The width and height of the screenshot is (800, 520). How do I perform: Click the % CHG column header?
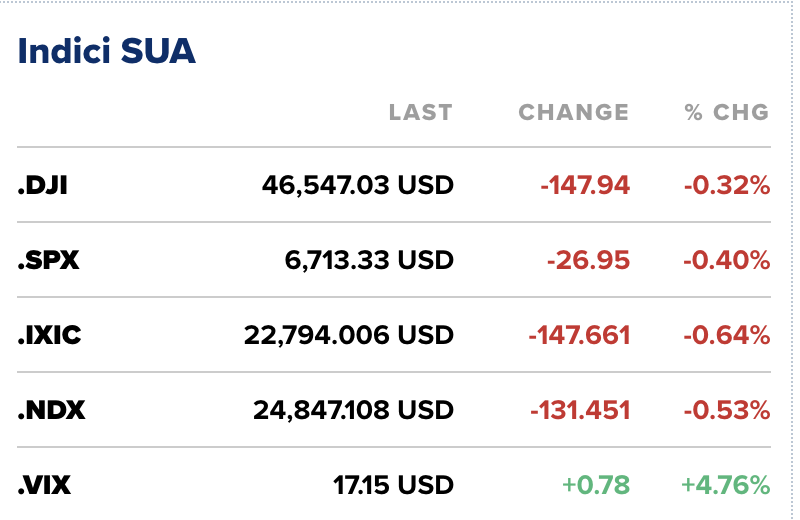[727, 112]
